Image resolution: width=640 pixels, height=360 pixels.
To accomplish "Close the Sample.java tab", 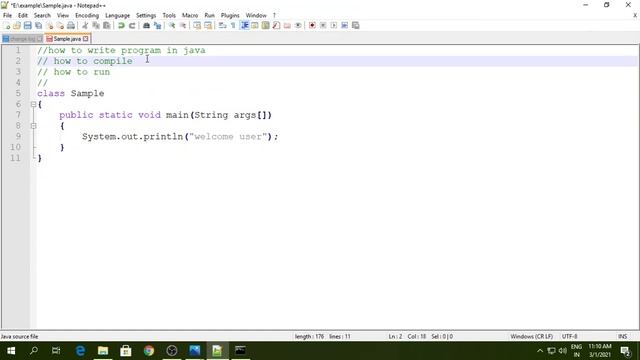I will tap(86, 39).
